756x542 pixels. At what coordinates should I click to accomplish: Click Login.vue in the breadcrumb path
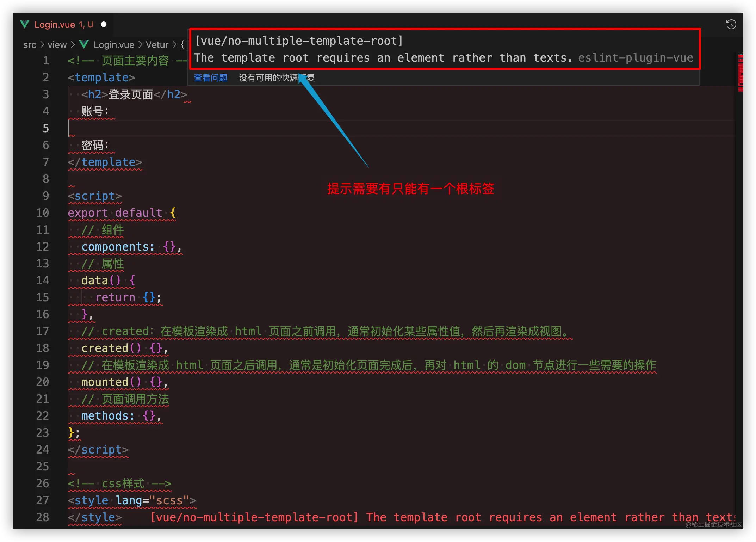[113, 45]
